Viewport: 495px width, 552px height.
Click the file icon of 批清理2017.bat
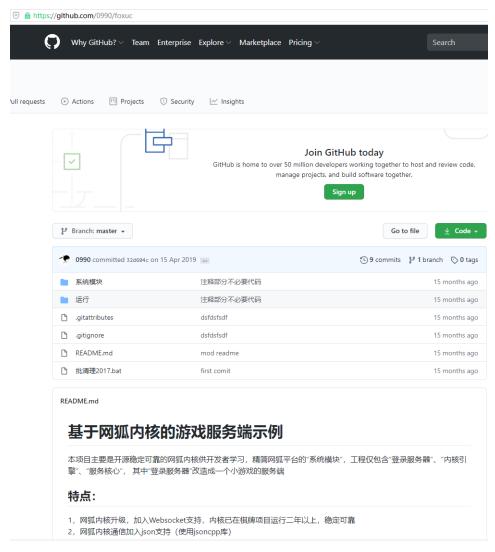click(64, 371)
